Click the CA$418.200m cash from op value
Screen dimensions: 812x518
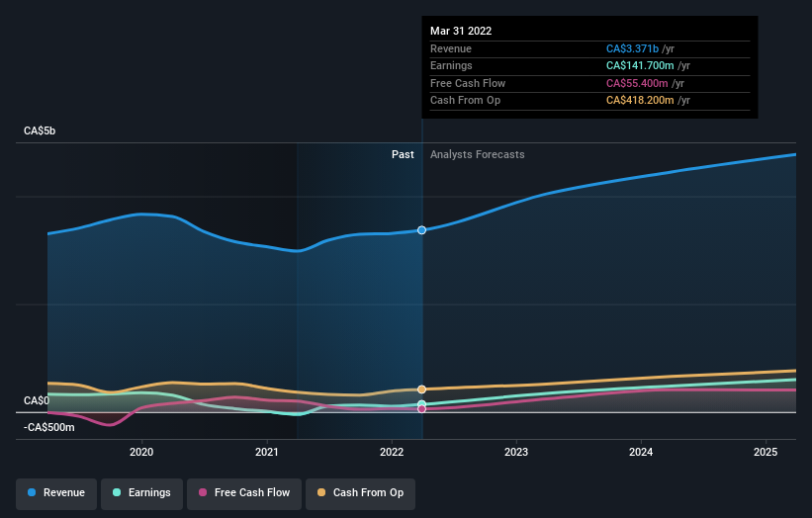640,101
